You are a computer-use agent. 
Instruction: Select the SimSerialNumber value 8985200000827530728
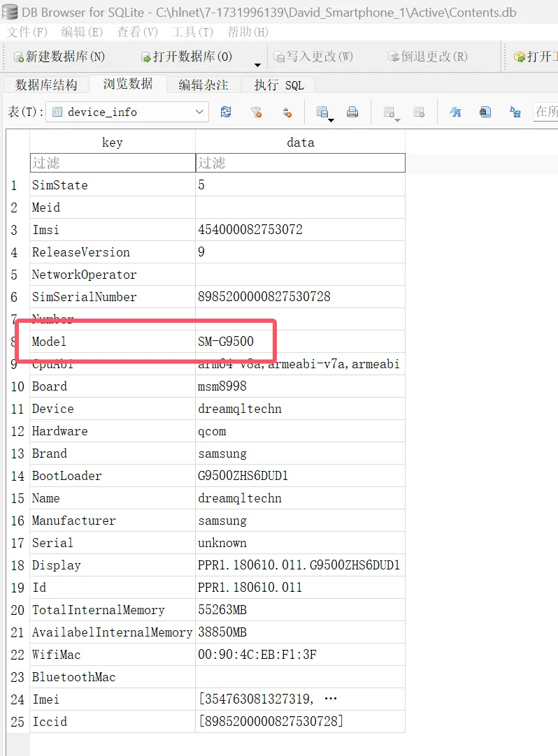coord(300,296)
